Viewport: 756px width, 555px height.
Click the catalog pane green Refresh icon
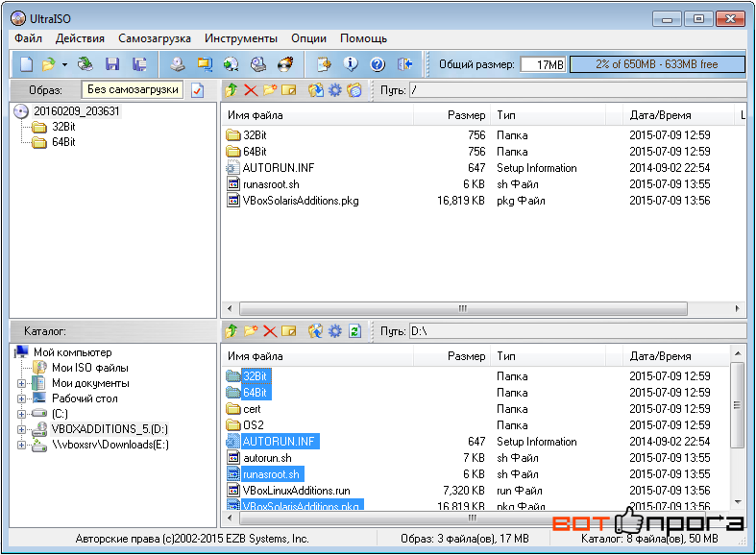pyautogui.click(x=354, y=331)
